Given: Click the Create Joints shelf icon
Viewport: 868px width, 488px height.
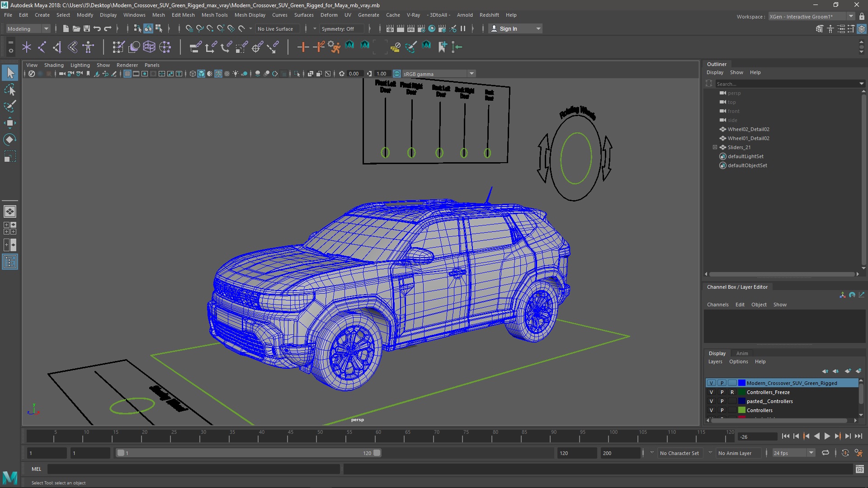Looking at the screenshot, I should 42,47.
